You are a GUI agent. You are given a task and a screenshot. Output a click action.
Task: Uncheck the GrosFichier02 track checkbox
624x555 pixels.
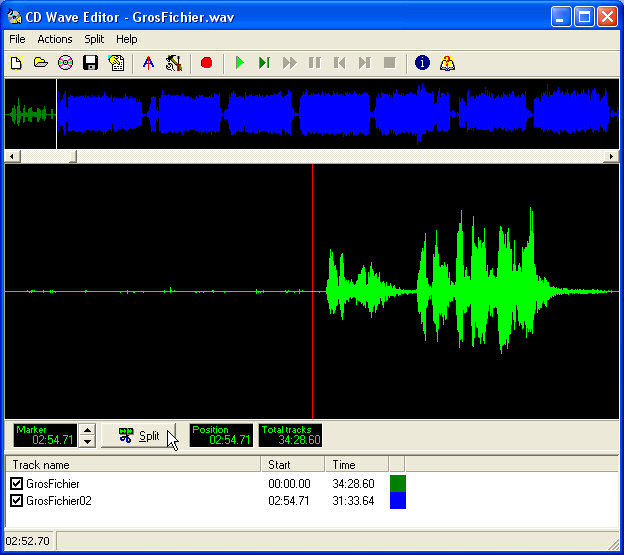click(16, 501)
